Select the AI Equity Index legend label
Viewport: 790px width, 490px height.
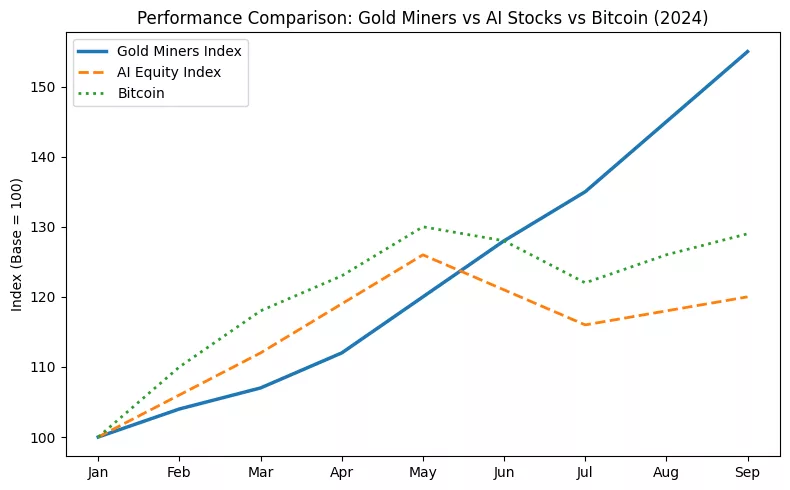tap(168, 71)
